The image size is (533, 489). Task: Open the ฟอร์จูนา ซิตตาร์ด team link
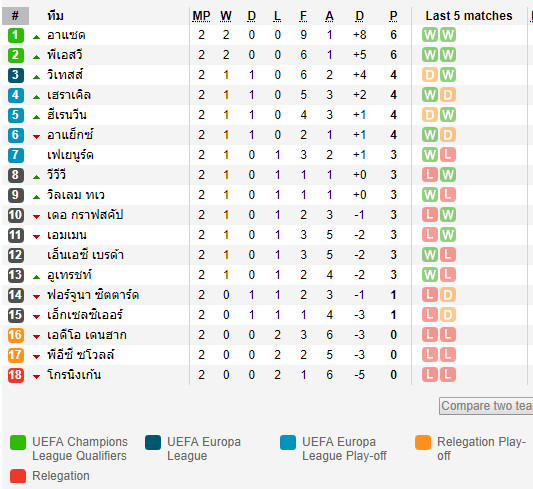point(93,295)
